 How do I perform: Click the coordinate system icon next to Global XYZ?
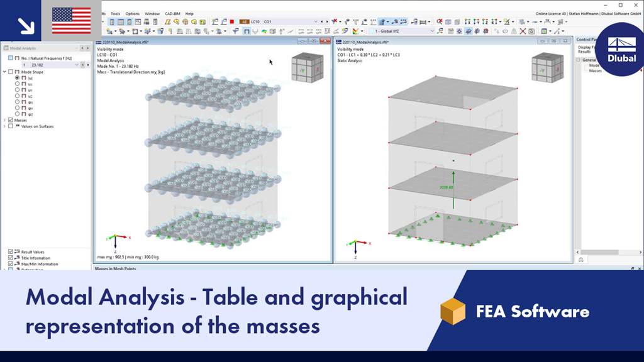440,31
